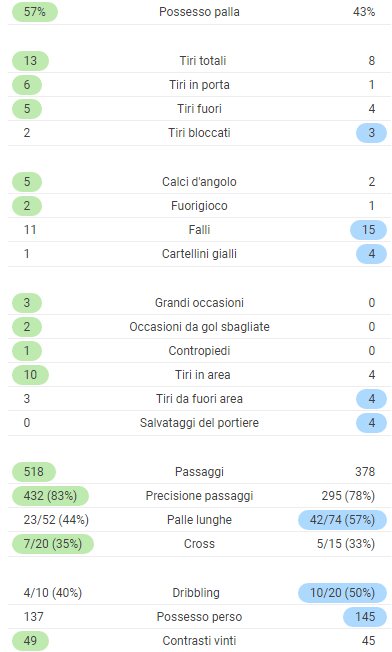The width and height of the screenshot is (392, 652).
Task: Click the 432 (83%) Precisione passaggi badge
Action: 50,496
